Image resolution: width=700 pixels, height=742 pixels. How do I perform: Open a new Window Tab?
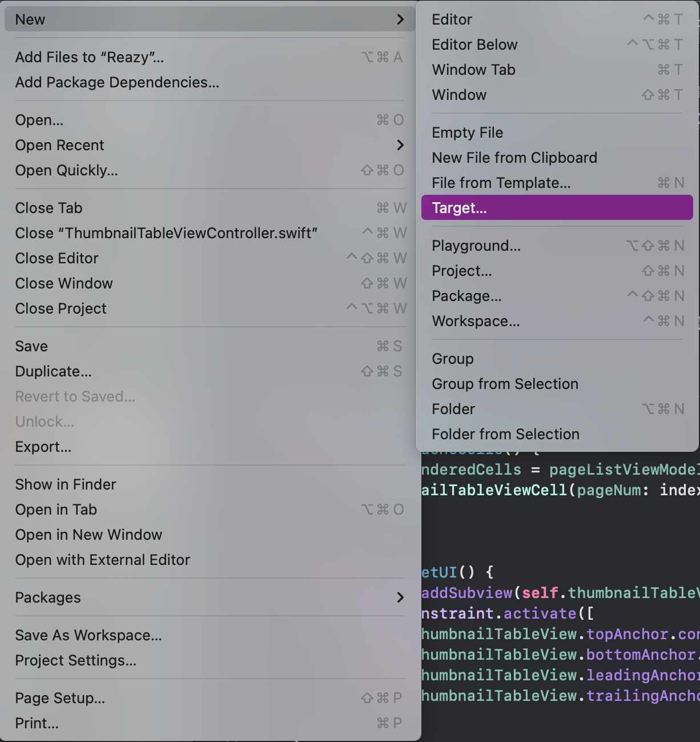pos(473,70)
